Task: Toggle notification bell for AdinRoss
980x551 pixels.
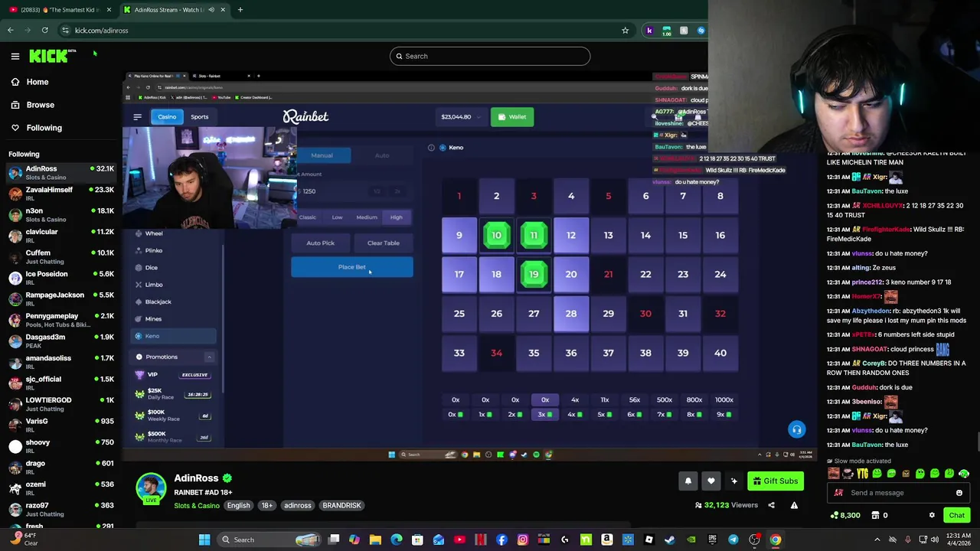Action: [688, 481]
